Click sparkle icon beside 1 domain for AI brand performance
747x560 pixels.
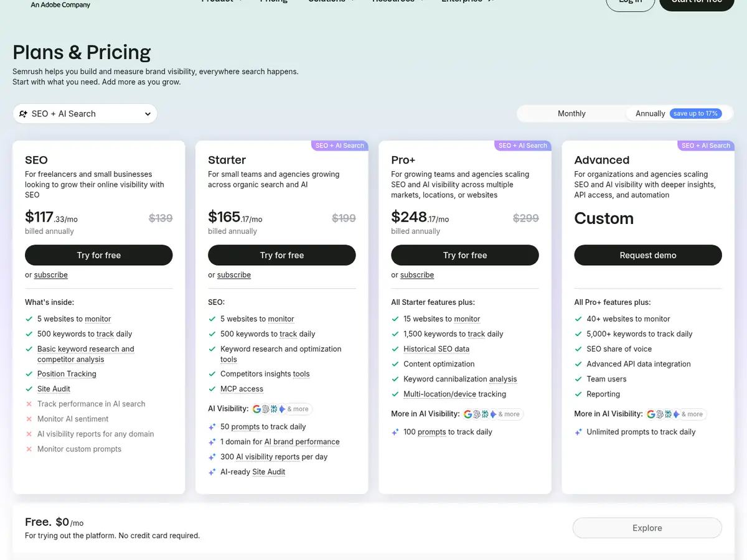(x=212, y=442)
